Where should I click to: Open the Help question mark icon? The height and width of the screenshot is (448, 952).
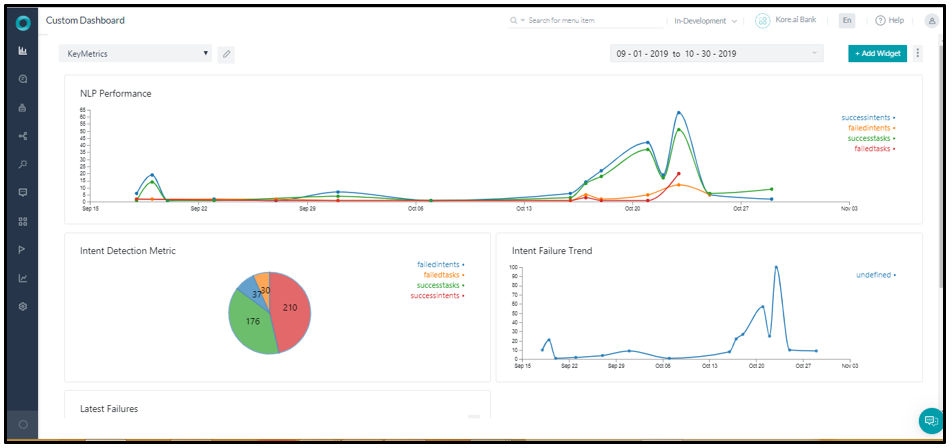(880, 21)
